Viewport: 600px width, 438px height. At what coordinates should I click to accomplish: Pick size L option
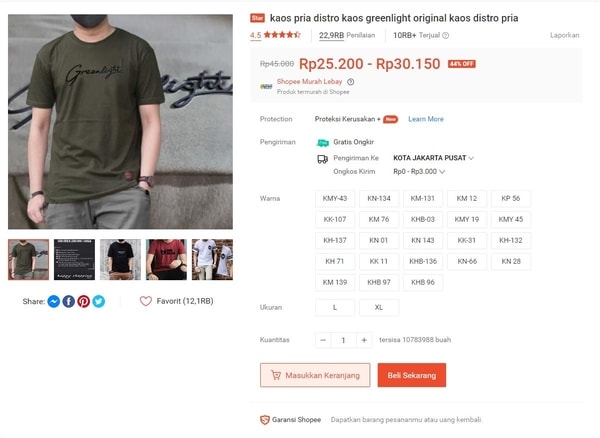[x=335, y=308]
